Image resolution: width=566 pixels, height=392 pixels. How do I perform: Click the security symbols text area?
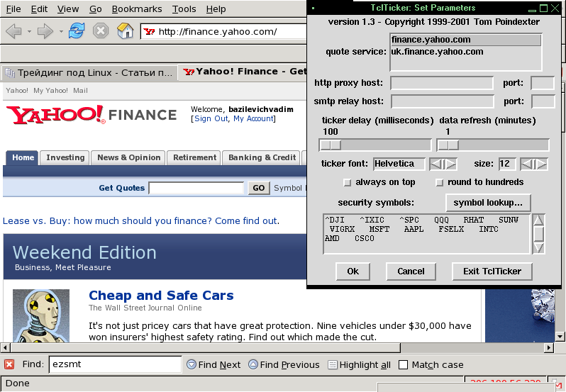click(427, 234)
